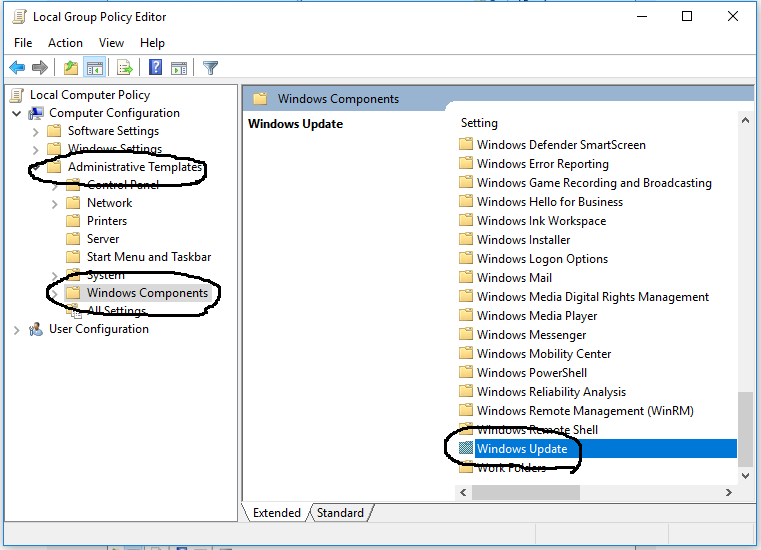Click the horizontal scrollbar right arrow
Screen dimensions: 761x550
pyautogui.click(x=728, y=492)
